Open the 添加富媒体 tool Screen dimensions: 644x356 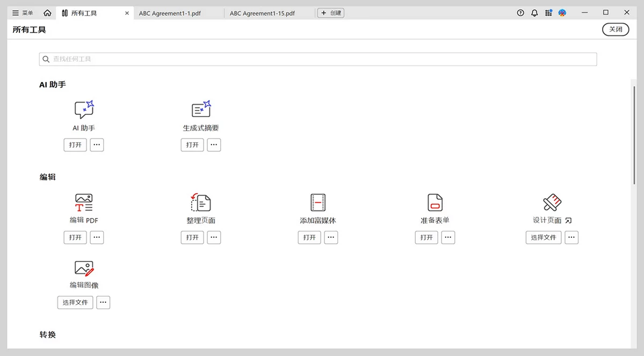[309, 237]
